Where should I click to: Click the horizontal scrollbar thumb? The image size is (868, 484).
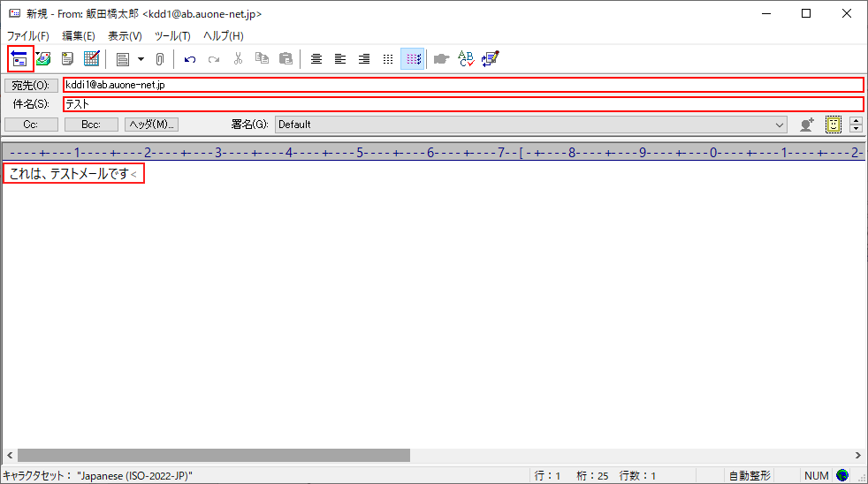pos(214,455)
